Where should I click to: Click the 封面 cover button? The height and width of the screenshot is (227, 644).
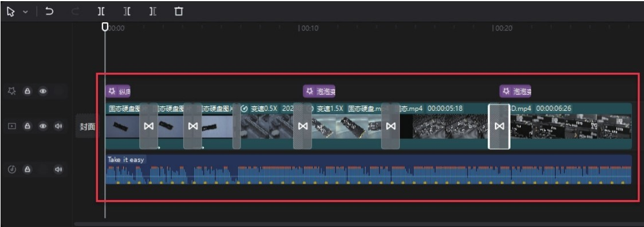click(87, 126)
